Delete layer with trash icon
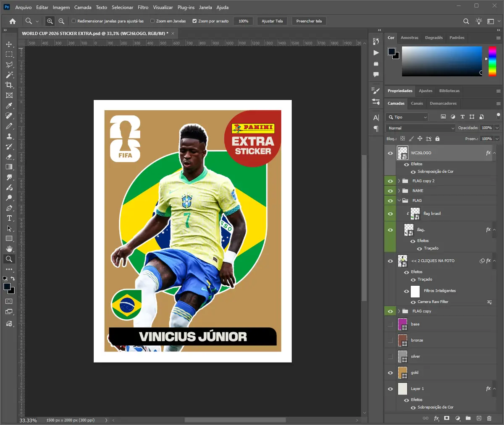This screenshot has width=504, height=425. pos(489,418)
